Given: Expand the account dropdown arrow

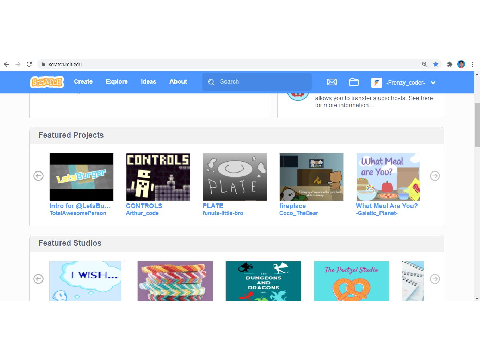Looking at the screenshot, I should [x=433, y=82].
